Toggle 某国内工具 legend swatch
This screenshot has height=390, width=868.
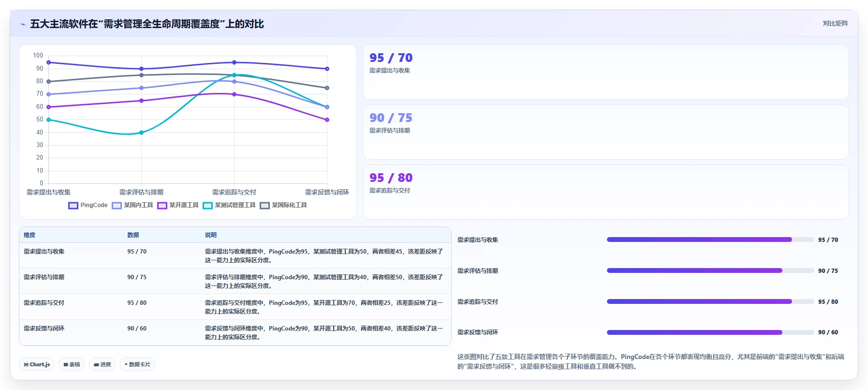click(x=117, y=206)
